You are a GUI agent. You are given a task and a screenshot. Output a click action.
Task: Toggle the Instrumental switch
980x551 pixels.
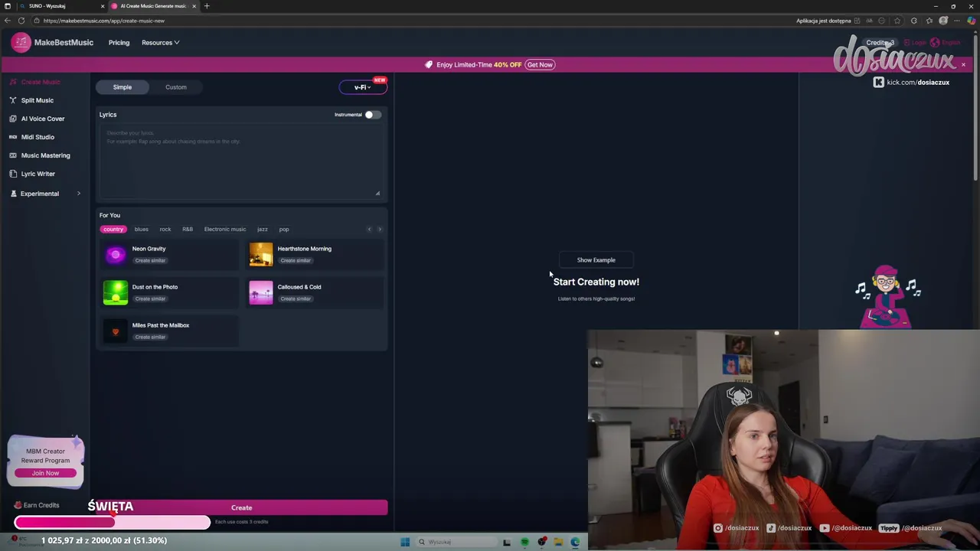tap(372, 115)
